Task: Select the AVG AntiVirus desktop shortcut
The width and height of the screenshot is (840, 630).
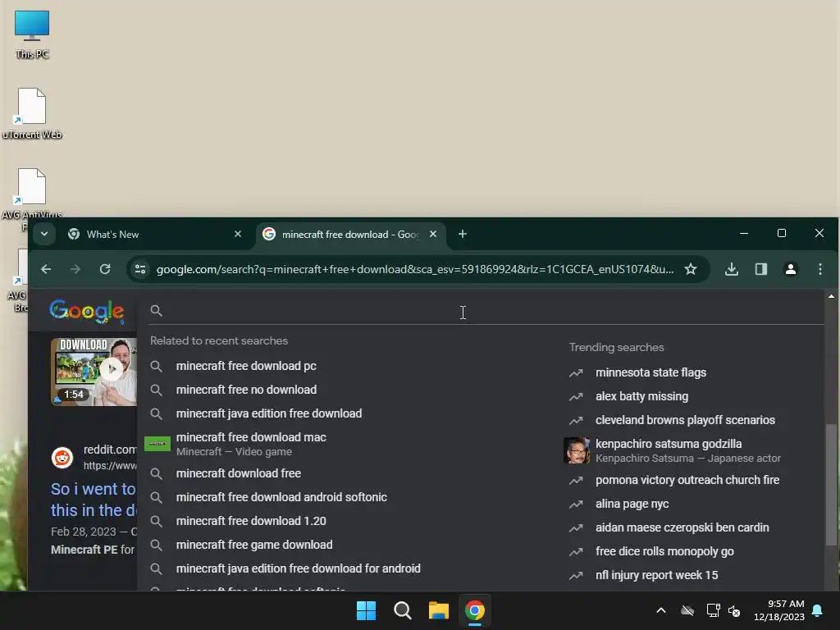Action: (x=31, y=193)
